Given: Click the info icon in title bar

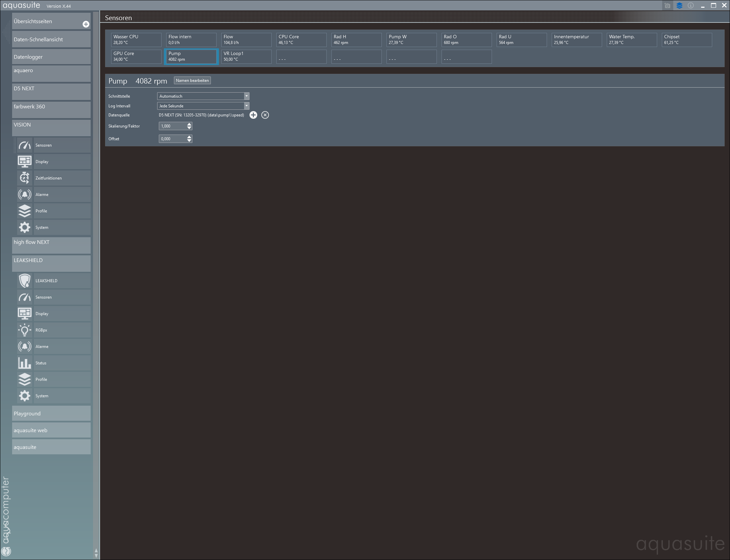Looking at the screenshot, I should pos(691,6).
